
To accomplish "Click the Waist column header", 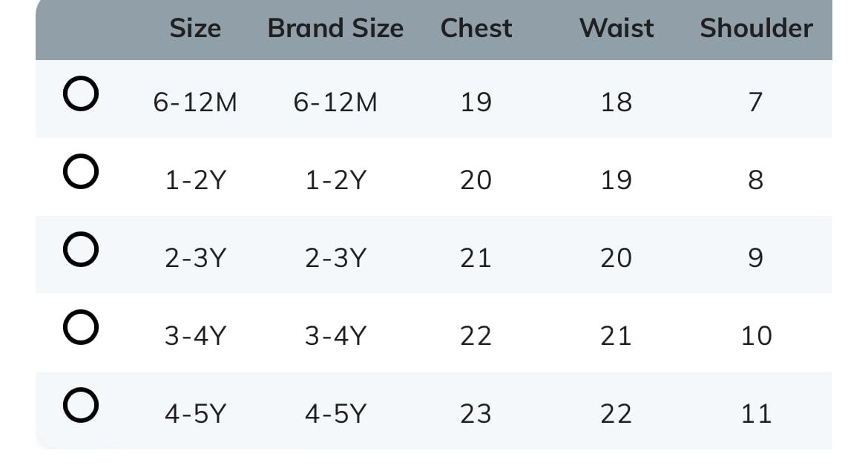I will click(617, 28).
